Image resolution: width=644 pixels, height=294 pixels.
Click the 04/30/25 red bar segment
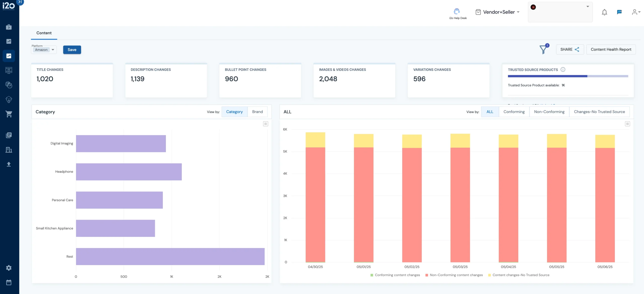[x=315, y=205]
